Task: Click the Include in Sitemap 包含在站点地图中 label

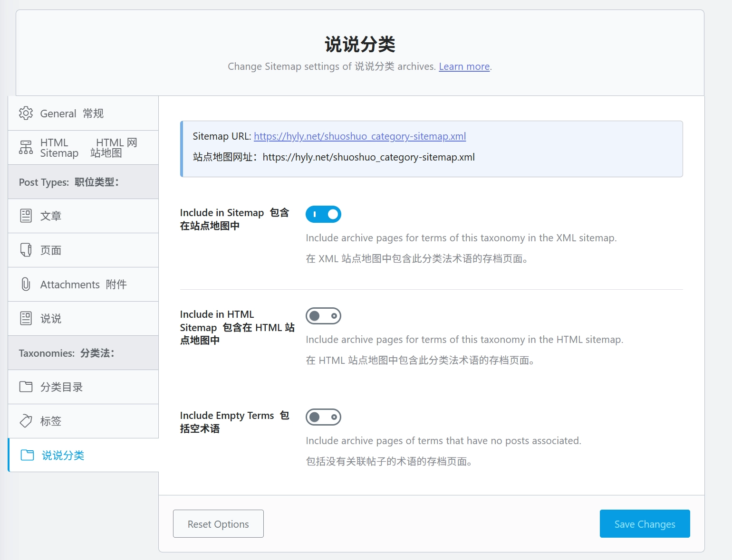Action: click(234, 219)
